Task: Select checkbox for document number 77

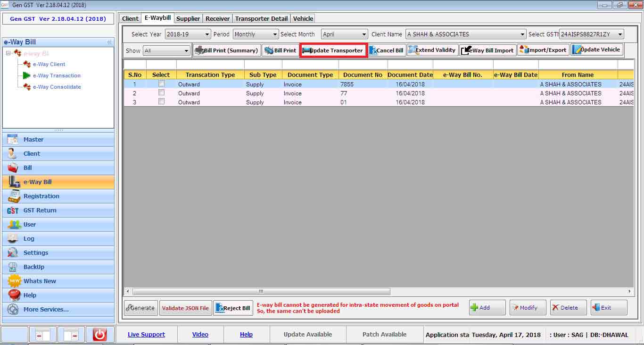Action: click(x=161, y=93)
